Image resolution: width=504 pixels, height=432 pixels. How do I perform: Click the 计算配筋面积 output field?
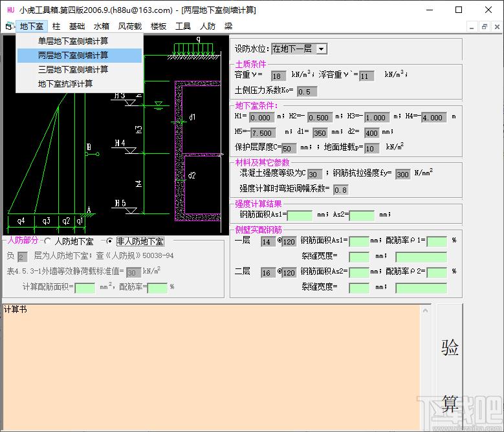(x=85, y=288)
